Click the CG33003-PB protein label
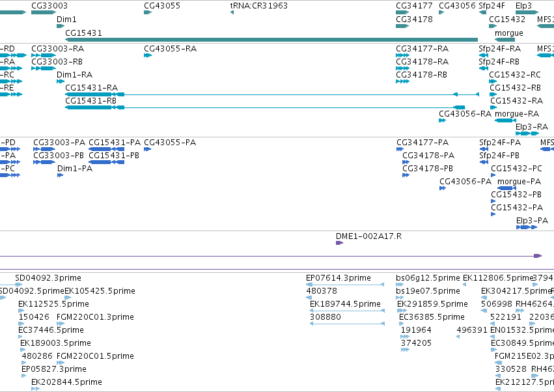The width and height of the screenshot is (554, 392). coord(59,155)
